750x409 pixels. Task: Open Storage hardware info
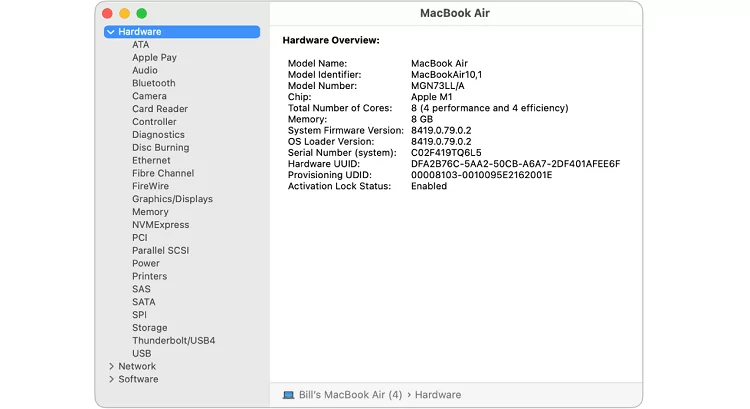pos(150,328)
